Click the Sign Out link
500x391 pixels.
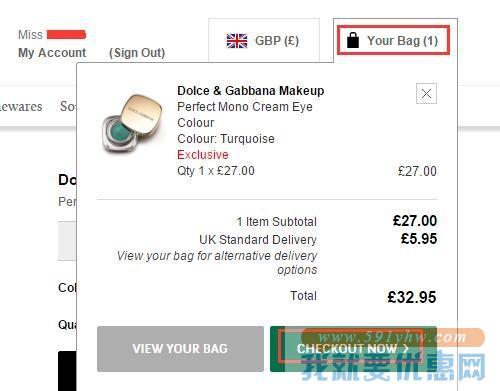(x=137, y=53)
